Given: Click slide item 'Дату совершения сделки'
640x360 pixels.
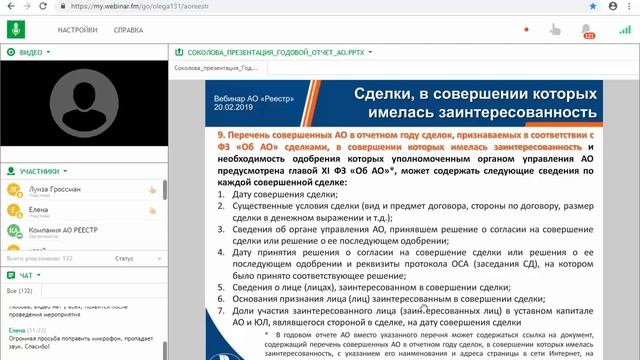Looking at the screenshot, I should click(x=285, y=194).
